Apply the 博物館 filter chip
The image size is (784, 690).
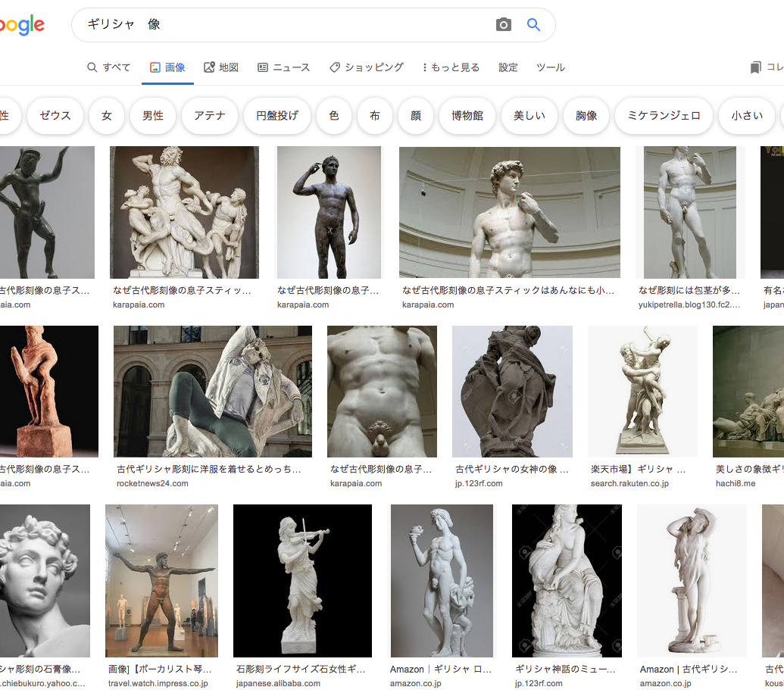point(467,116)
